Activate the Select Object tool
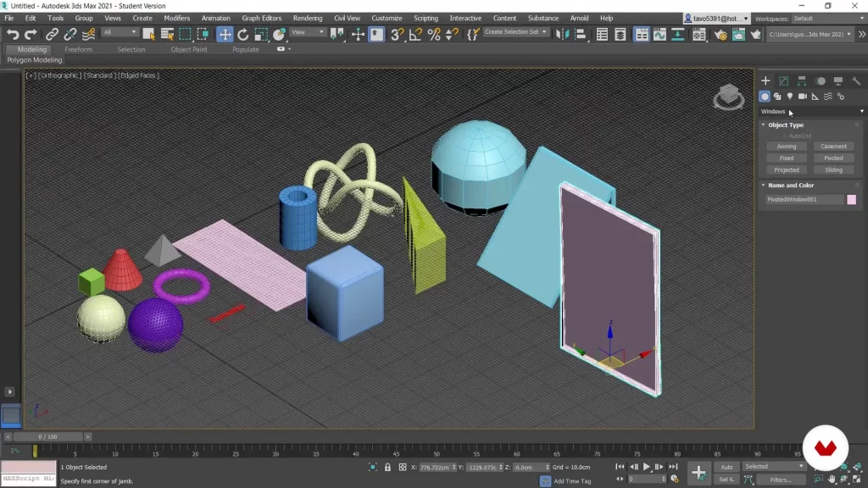The width and height of the screenshot is (868, 488). click(x=148, y=34)
